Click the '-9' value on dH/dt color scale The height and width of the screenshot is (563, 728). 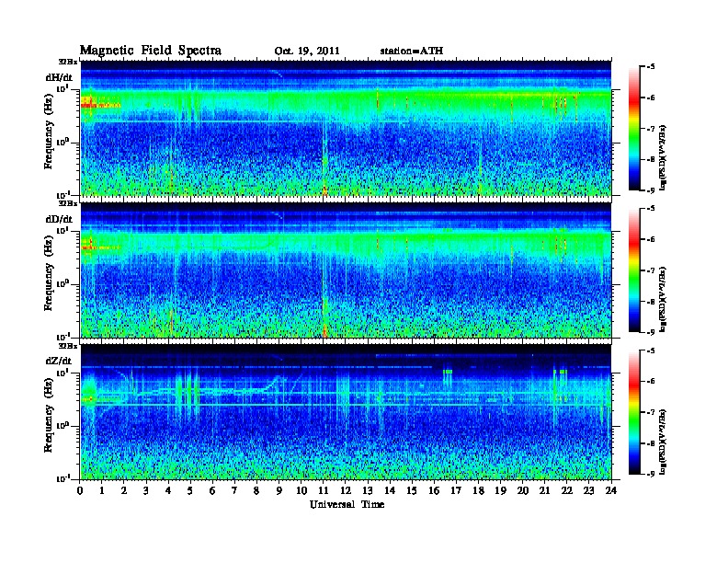651,190
